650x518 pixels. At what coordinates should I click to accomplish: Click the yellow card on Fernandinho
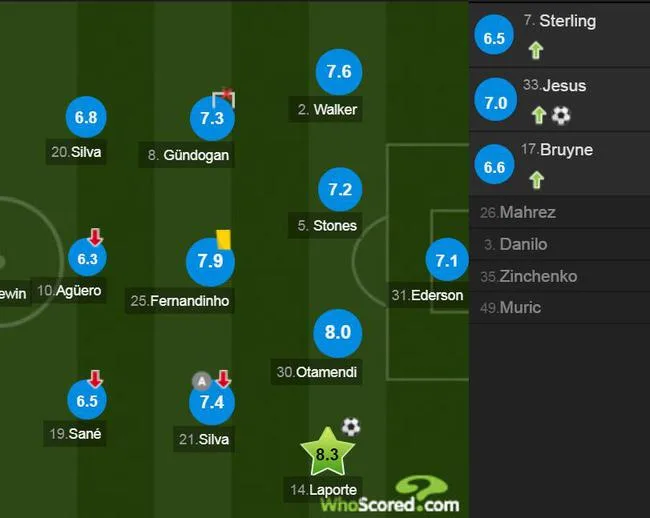pos(223,240)
